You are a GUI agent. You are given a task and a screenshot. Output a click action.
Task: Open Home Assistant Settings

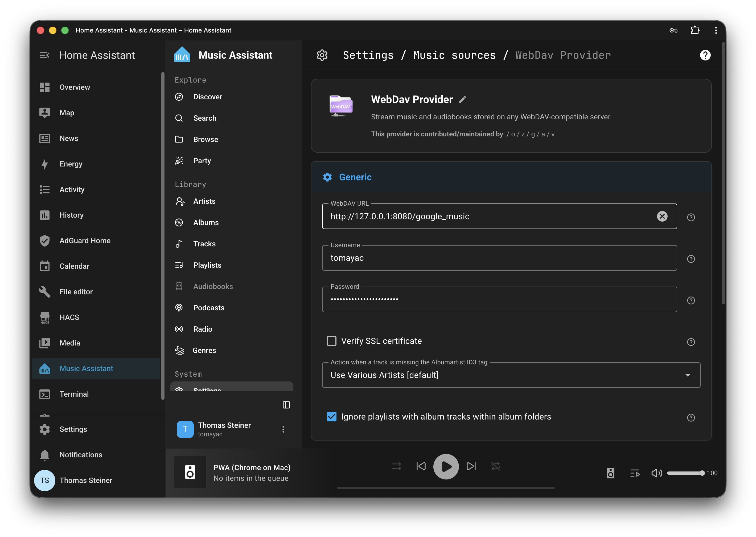(x=96, y=429)
